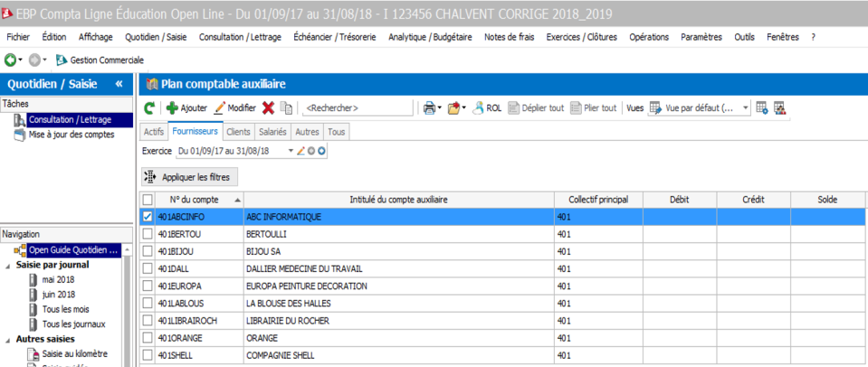Check the 401SHELL row checkbox
Screen dimensions: 868x367
coord(148,355)
